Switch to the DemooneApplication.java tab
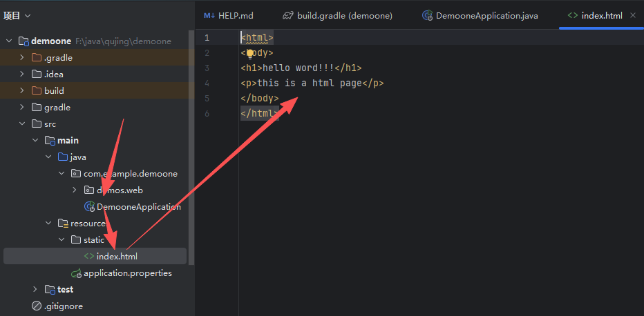644x316 pixels. point(480,16)
